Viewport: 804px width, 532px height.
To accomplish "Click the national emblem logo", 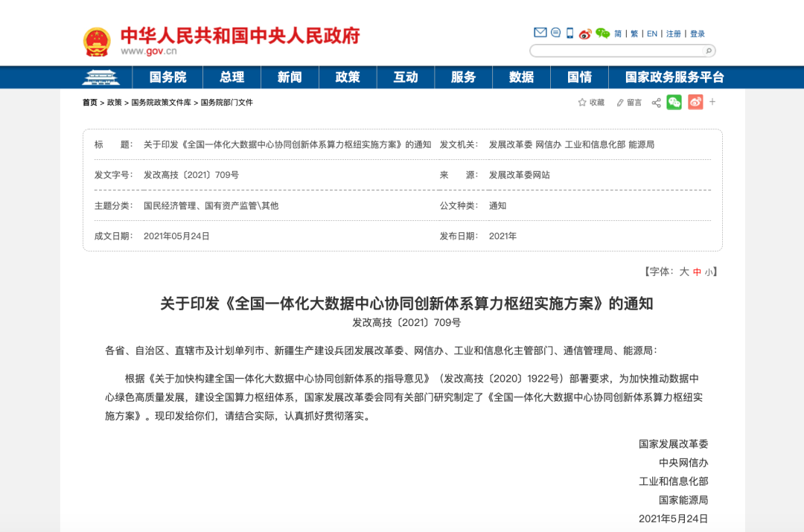I will (97, 42).
